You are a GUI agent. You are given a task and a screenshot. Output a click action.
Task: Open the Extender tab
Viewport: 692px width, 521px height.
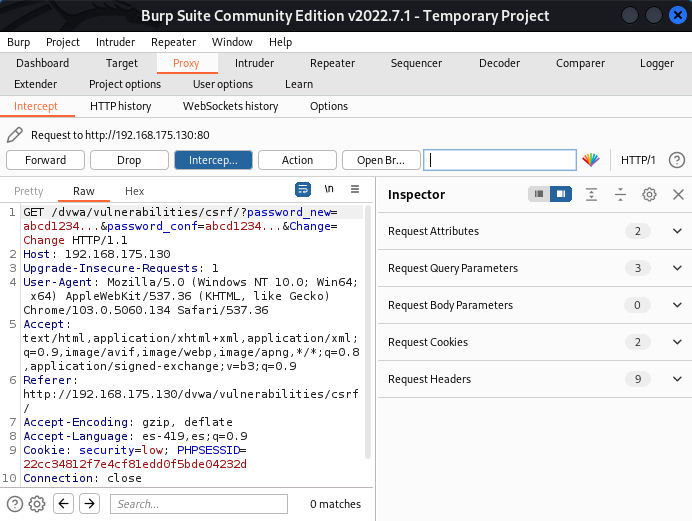click(36, 84)
